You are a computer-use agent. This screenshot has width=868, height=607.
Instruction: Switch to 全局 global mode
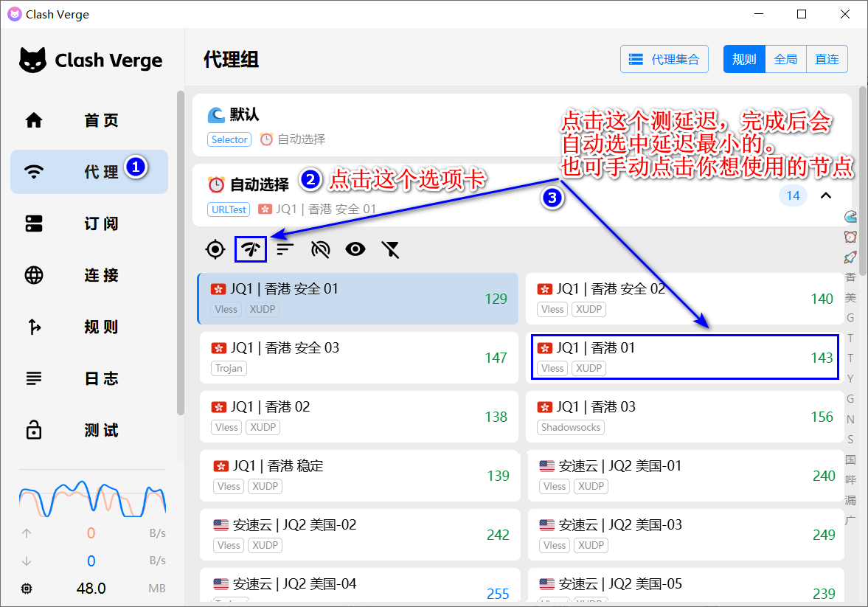point(785,59)
